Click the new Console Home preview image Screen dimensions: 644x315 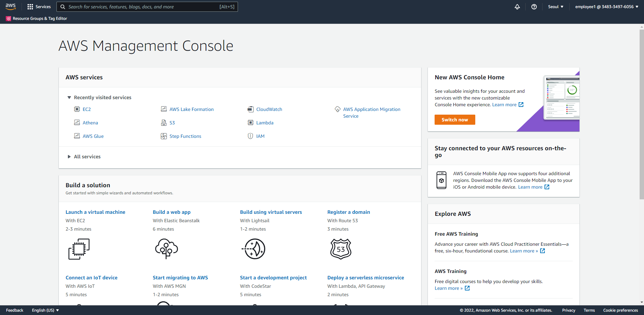point(561,97)
